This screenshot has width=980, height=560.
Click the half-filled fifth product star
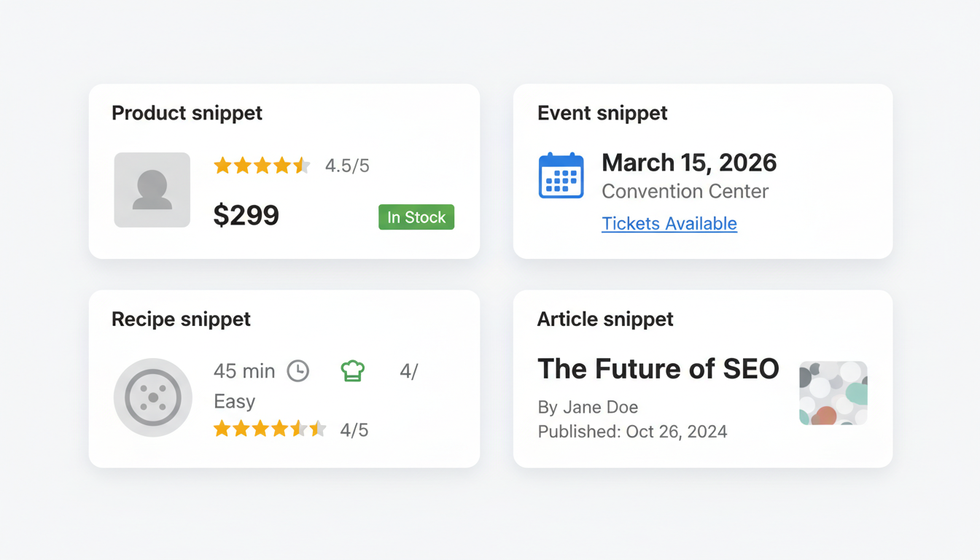303,166
